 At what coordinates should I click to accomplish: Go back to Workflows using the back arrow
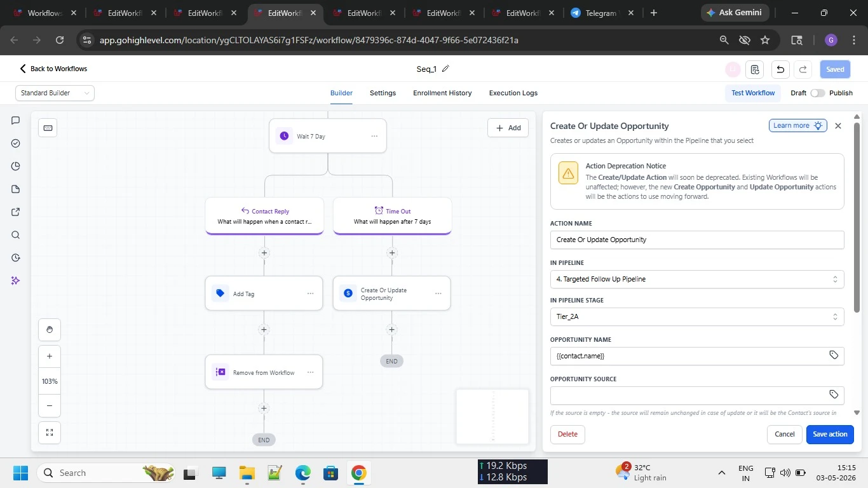(x=23, y=69)
